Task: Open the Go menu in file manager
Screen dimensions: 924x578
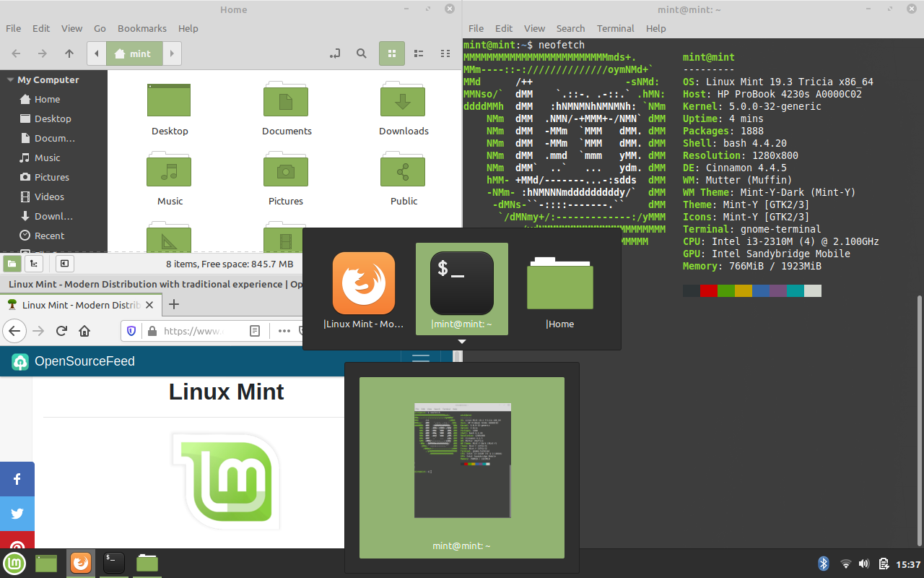Action: pyautogui.click(x=100, y=29)
